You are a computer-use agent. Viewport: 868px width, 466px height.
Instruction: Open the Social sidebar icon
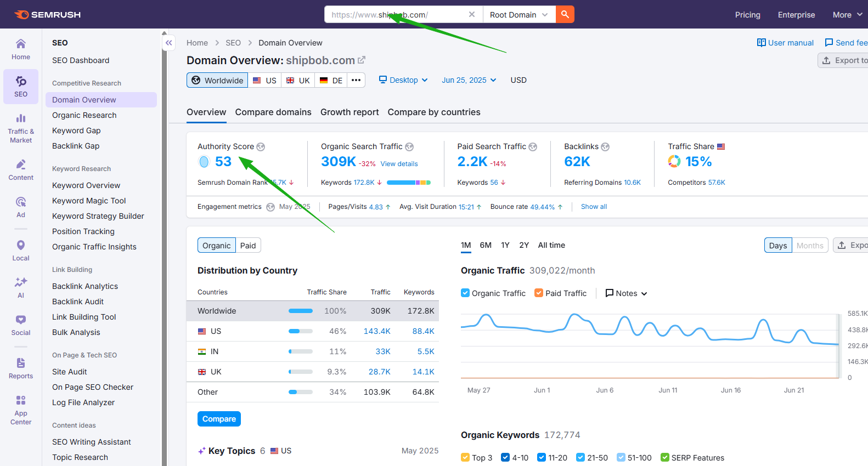(21, 325)
